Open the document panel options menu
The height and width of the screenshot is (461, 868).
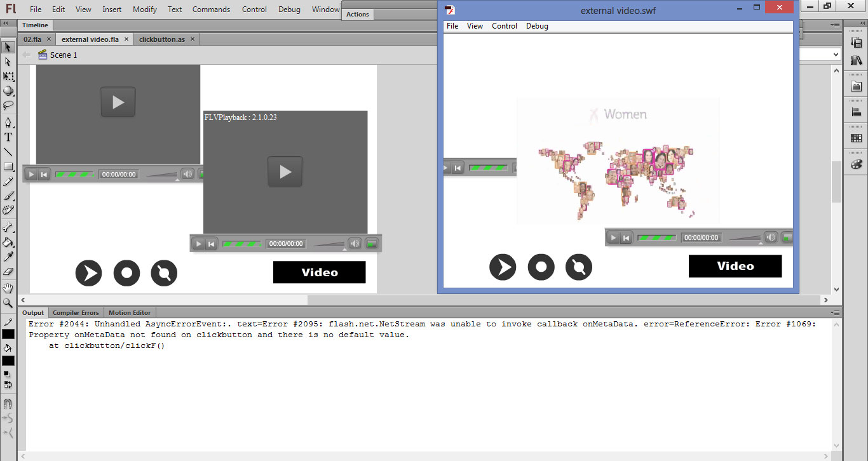pos(834,25)
